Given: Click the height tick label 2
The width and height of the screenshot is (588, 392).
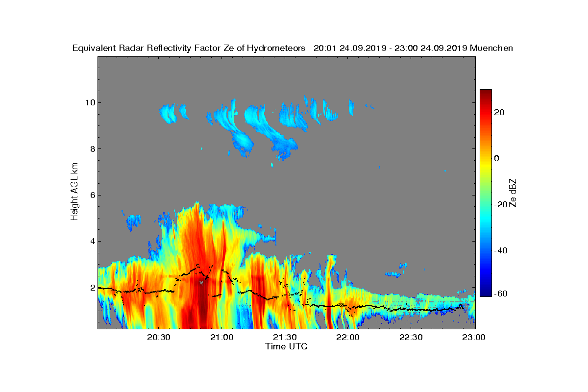Looking at the screenshot, I should coord(93,287).
